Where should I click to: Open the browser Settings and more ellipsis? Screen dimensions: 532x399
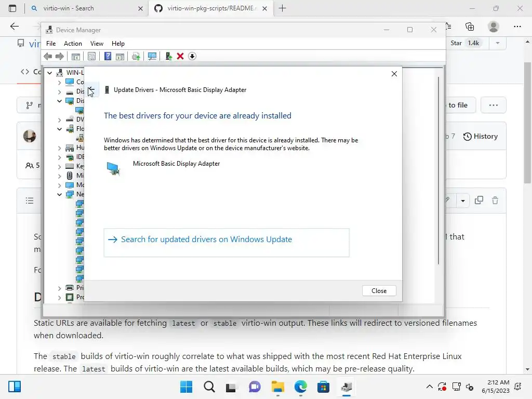coord(517,26)
